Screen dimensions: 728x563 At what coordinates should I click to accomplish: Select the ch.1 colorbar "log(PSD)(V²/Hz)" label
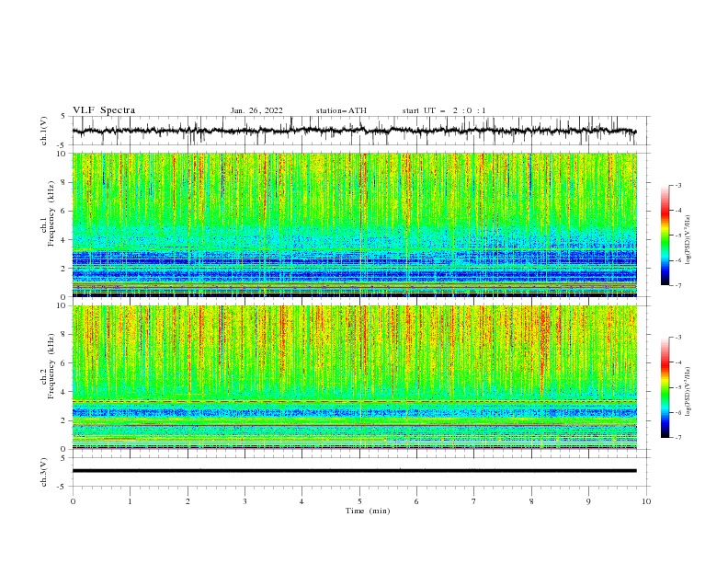click(688, 240)
